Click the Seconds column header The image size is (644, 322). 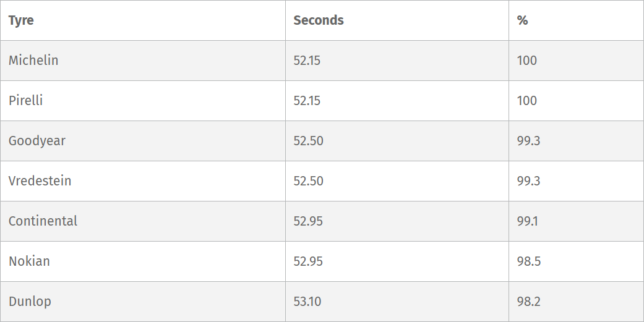(319, 20)
